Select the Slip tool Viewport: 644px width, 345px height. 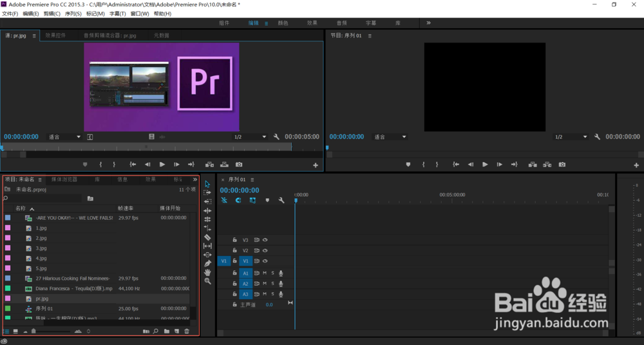pos(207,246)
